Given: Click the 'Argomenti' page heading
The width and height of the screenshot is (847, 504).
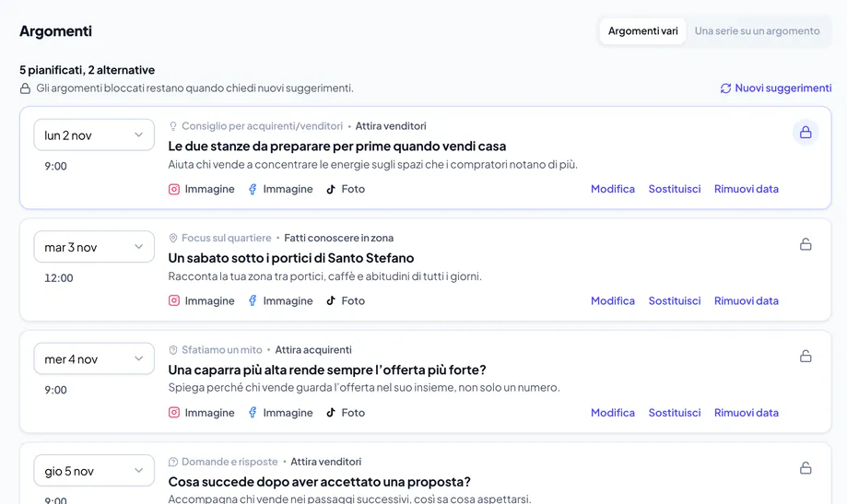Looking at the screenshot, I should tap(55, 31).
